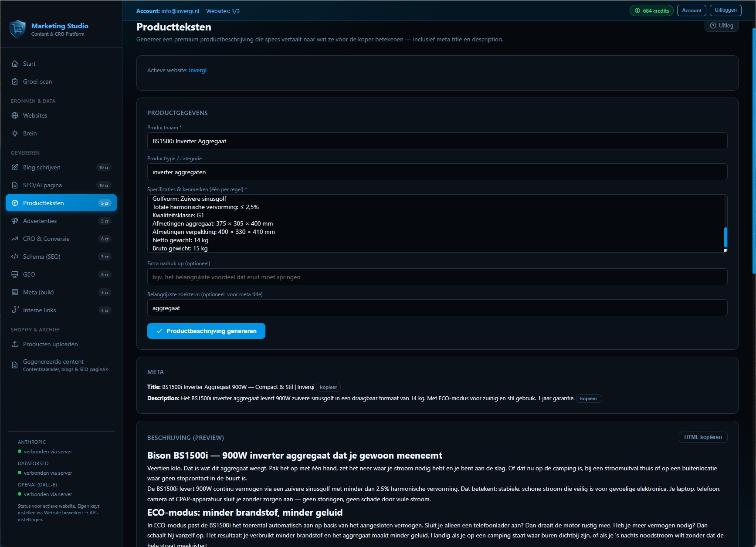Click the CRO & Conversie trend icon
The width and height of the screenshot is (756, 547).
15,239
